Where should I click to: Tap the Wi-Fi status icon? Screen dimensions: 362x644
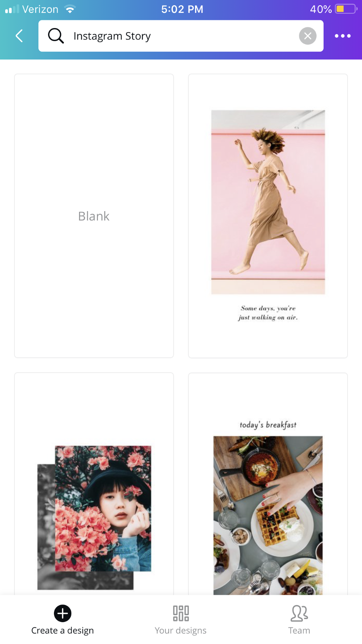69,9
